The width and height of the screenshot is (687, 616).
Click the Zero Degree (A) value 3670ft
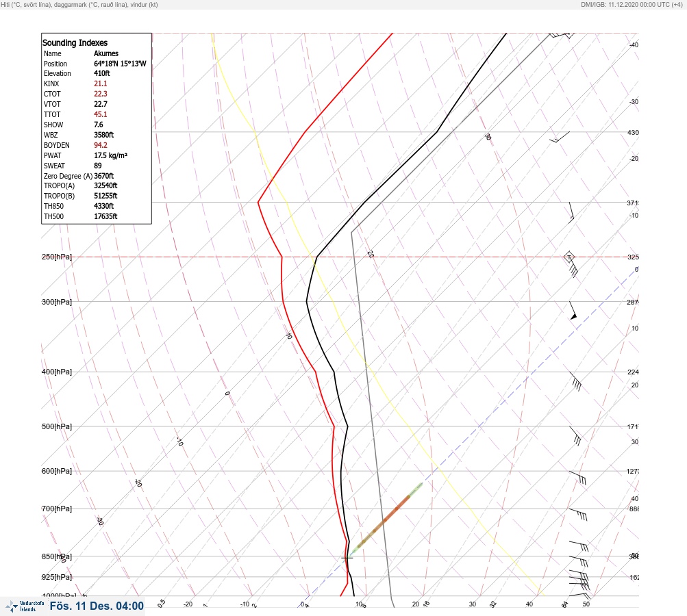tap(104, 176)
